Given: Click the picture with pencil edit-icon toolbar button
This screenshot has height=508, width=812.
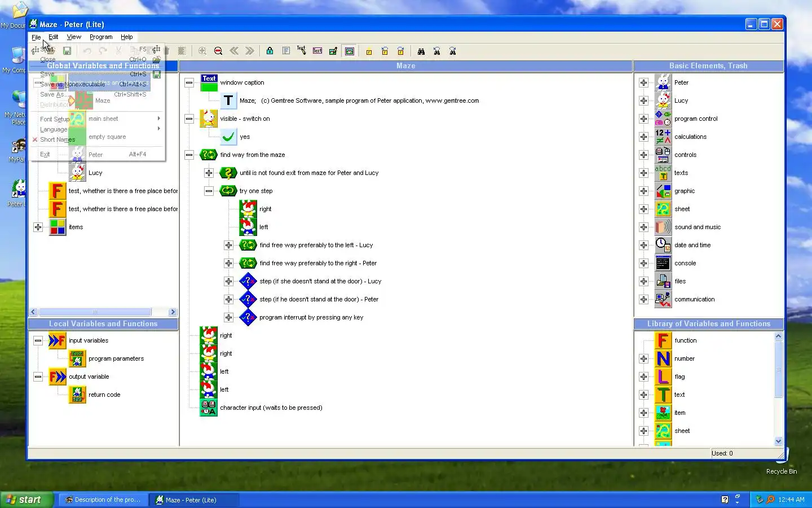Looking at the screenshot, I should [x=333, y=51].
